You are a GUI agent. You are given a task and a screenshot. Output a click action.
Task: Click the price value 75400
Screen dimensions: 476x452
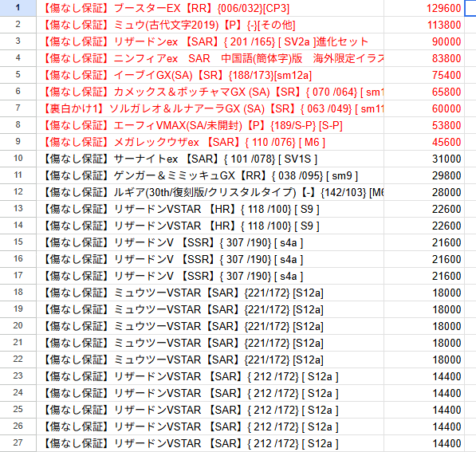point(446,75)
